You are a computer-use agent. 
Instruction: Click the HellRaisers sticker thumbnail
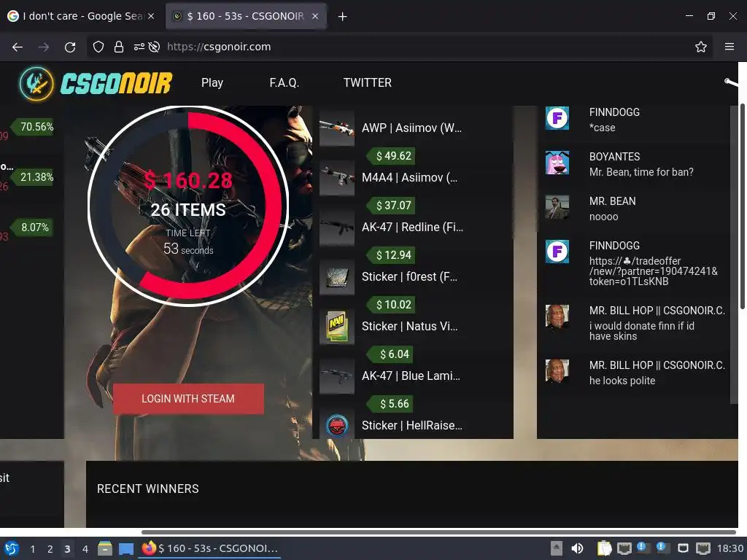(x=337, y=425)
